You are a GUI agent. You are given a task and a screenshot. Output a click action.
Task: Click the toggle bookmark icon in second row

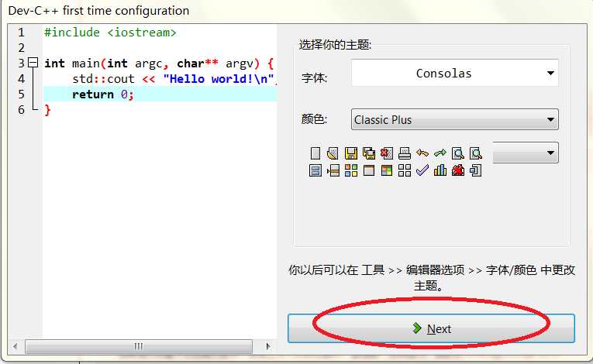point(315,170)
